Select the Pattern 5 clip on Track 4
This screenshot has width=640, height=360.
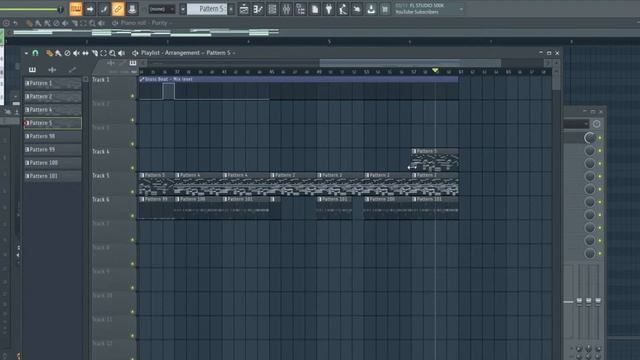coord(435,159)
